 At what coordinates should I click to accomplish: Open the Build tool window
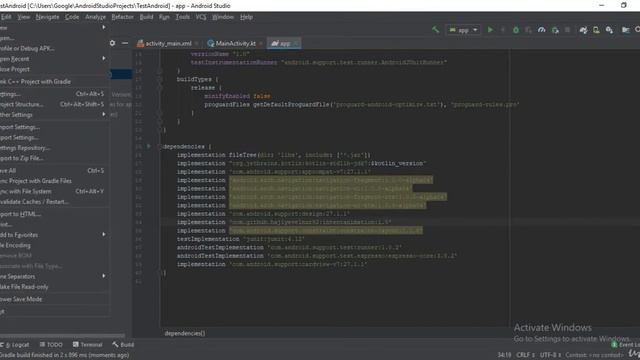click(x=123, y=345)
